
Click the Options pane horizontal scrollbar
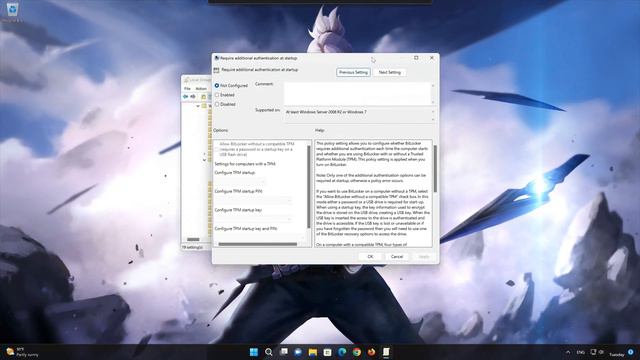[x=258, y=244]
